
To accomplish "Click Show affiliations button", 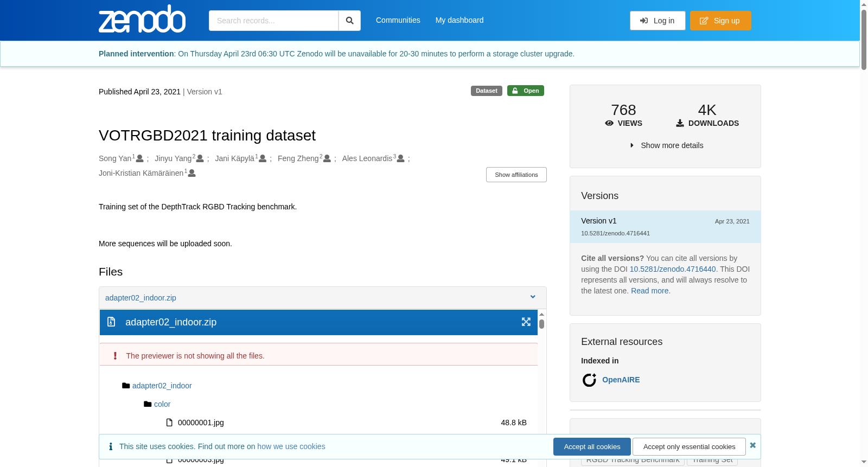I will coord(516,175).
